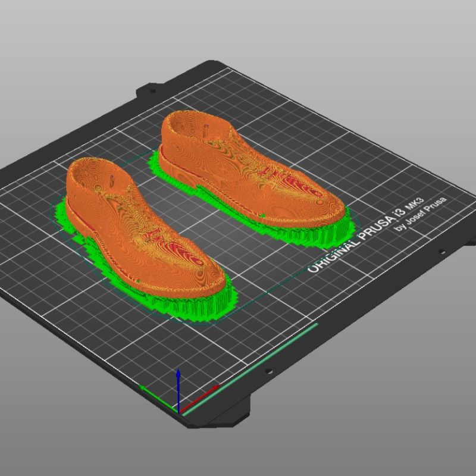Viewport: 476px width, 476px height.
Task: Click the screw hole on bed front edge
Action: click(268, 372)
